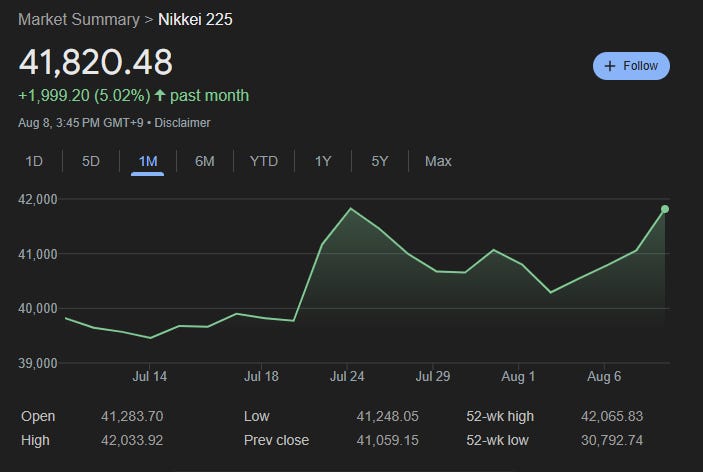This screenshot has height=472, width=703.
Task: Click the Jul 18 axis label
Action: (261, 377)
